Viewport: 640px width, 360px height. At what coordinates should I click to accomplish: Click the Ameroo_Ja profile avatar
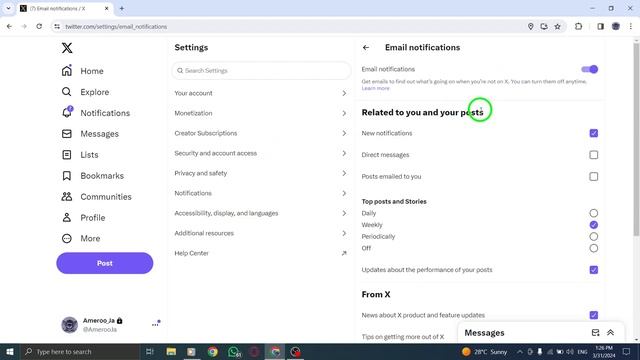click(x=69, y=324)
